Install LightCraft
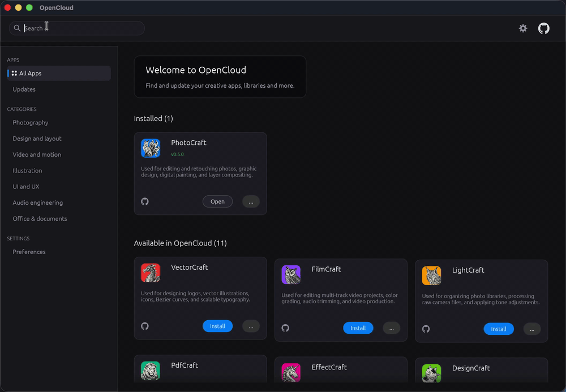The image size is (566, 392). (499, 329)
